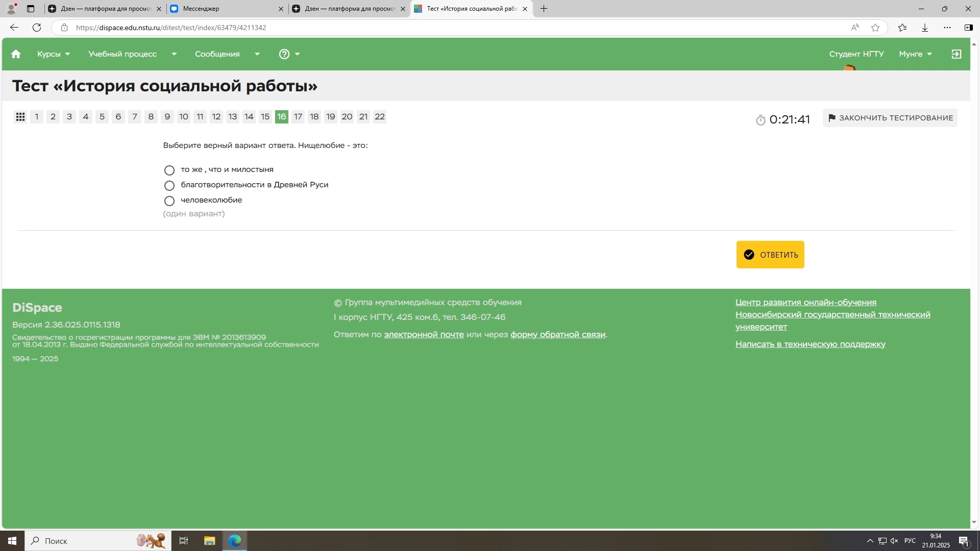Close the Мессенджер tab
The image size is (980, 551).
click(281, 9)
